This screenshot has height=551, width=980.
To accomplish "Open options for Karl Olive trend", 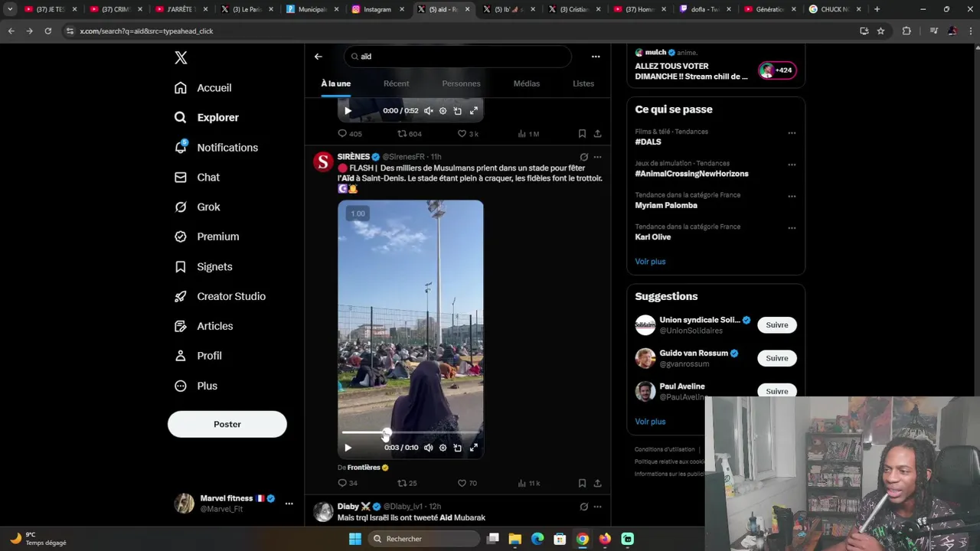I will (x=792, y=227).
